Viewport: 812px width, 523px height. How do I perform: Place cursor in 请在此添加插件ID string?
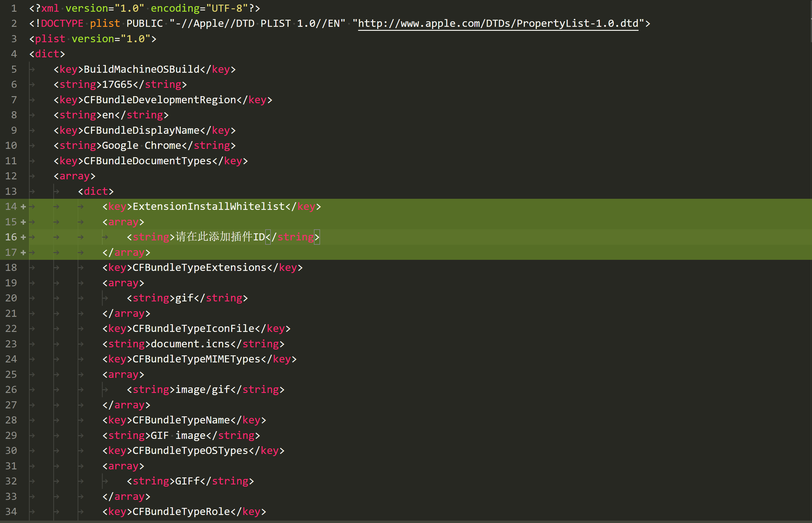[x=220, y=237]
